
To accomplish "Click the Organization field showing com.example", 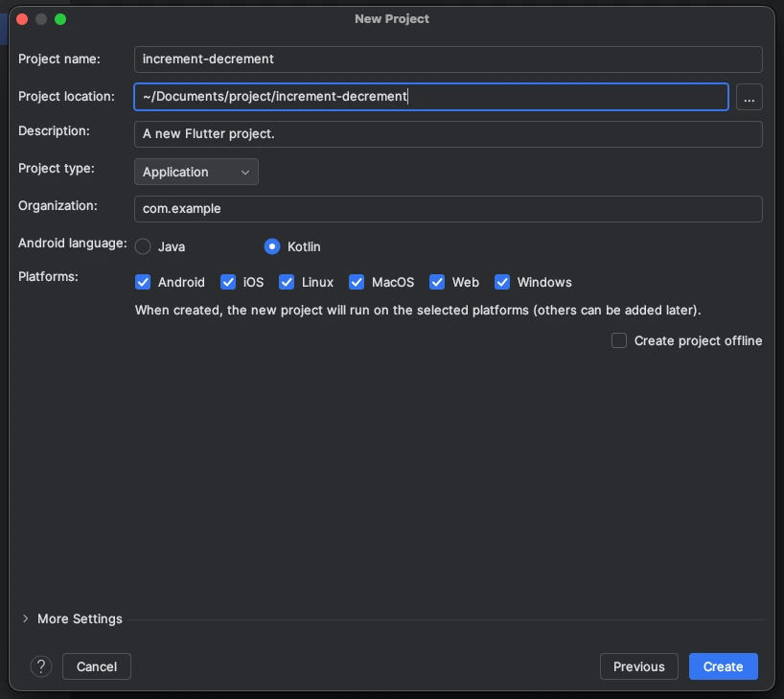I will pos(448,208).
